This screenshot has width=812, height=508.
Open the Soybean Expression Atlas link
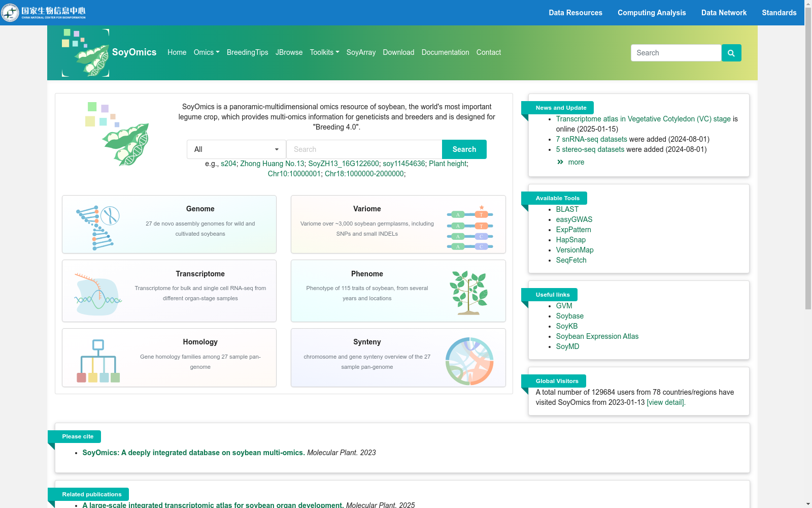pyautogui.click(x=597, y=336)
